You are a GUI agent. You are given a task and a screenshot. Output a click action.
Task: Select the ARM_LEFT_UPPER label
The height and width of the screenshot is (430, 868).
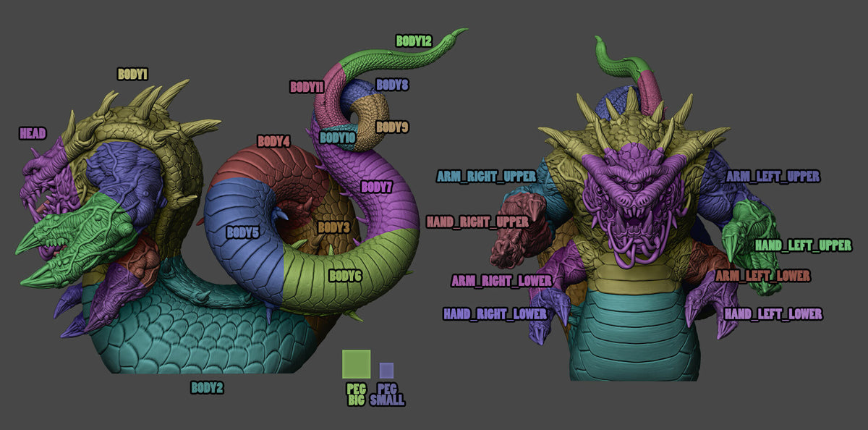[774, 174]
